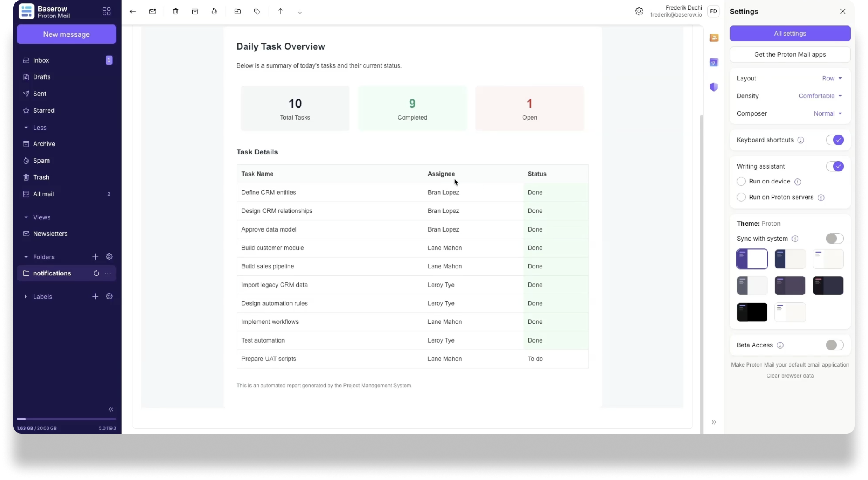Image resolution: width=868 pixels, height=480 pixels.
Task: Select the purple-and-white Proton theme thumbnail
Action: [x=752, y=259]
